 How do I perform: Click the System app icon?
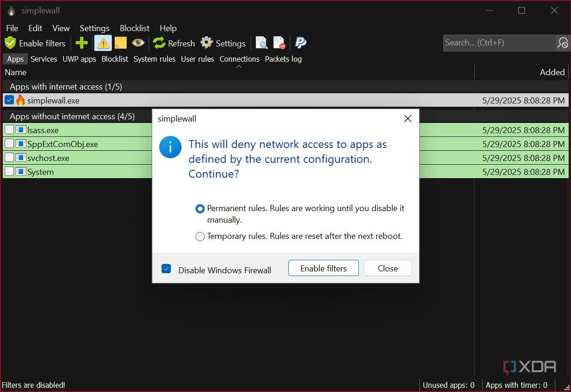pos(21,172)
